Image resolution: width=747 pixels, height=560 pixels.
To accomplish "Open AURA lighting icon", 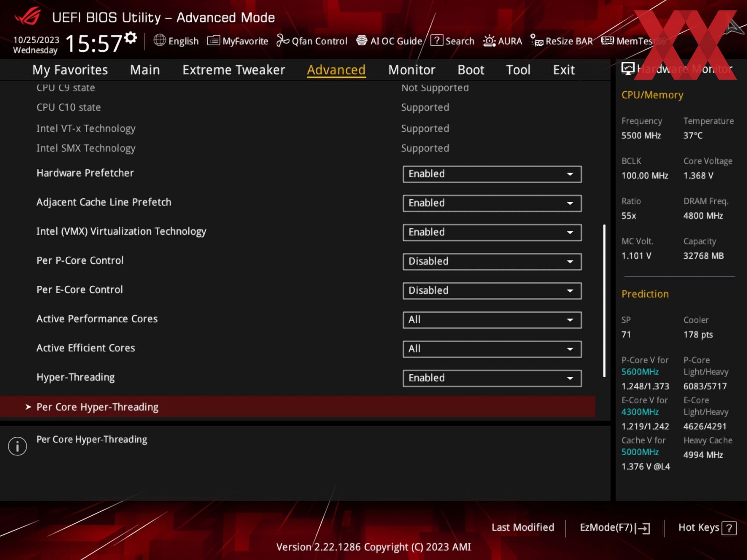I will (x=489, y=41).
